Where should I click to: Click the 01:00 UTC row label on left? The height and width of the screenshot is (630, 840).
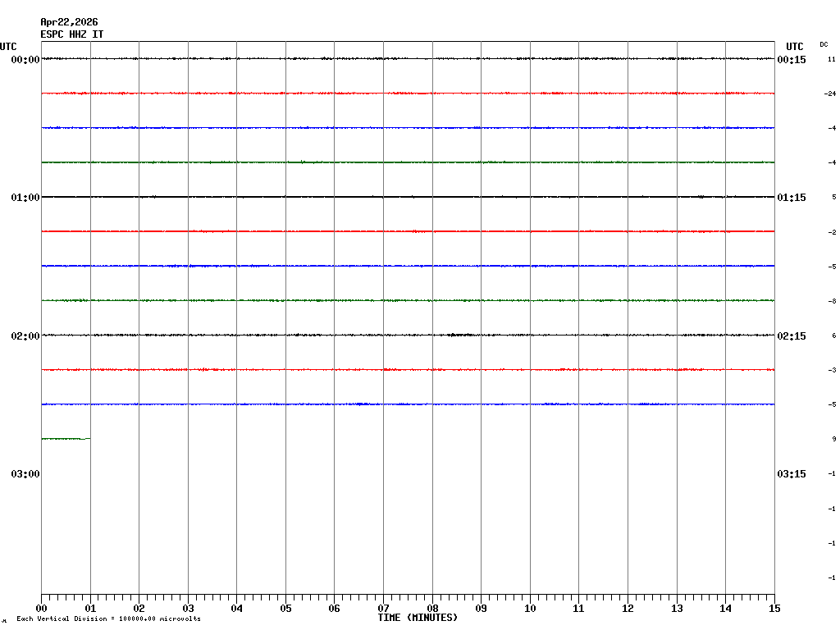25,198
